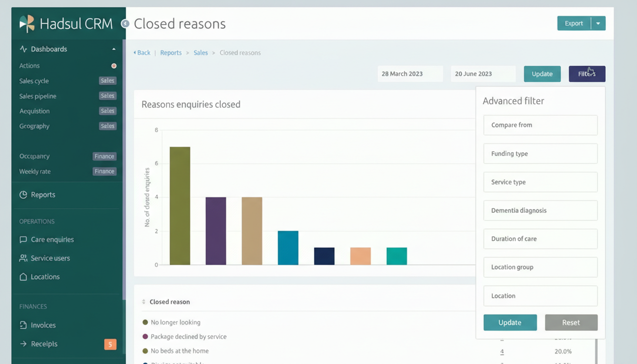Viewport: 637px width, 364px height.
Task: Open the Location group filter dropdown
Action: [x=540, y=267]
